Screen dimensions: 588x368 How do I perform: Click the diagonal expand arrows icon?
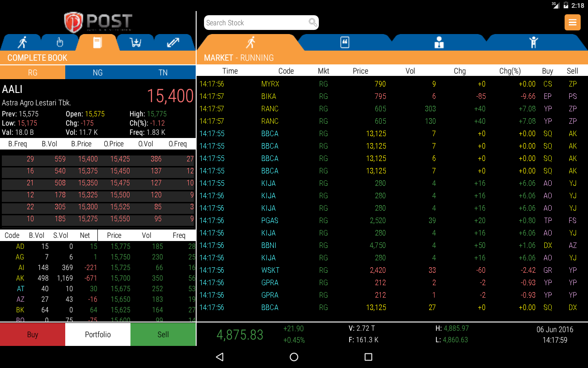173,43
